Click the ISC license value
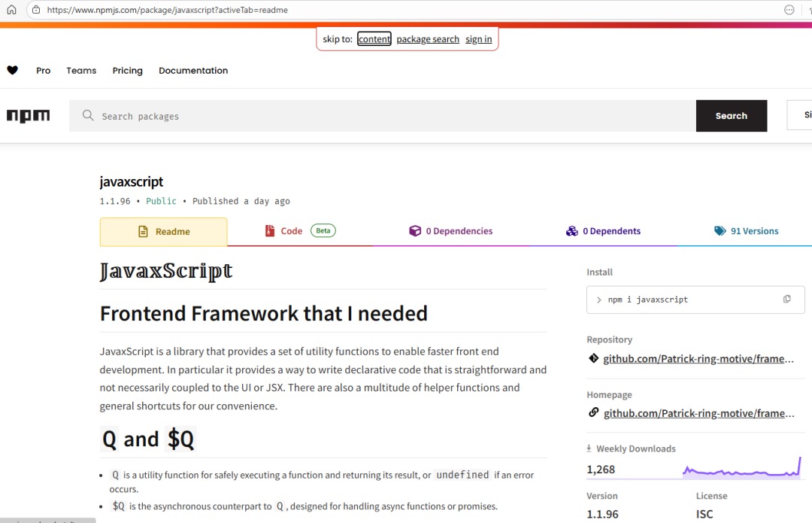 [x=704, y=514]
